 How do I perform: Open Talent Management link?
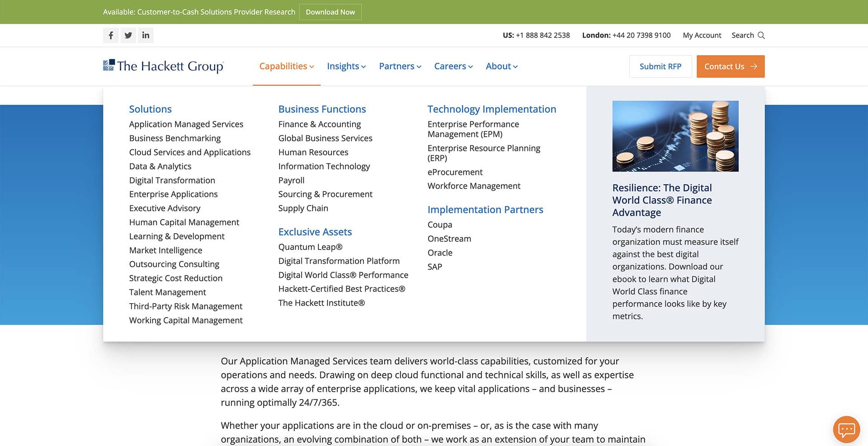[x=168, y=292]
